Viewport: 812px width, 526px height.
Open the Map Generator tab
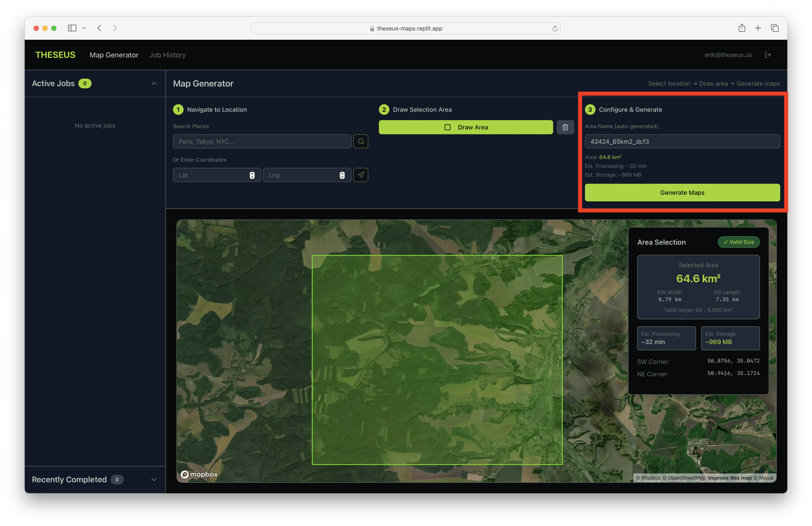coord(114,55)
